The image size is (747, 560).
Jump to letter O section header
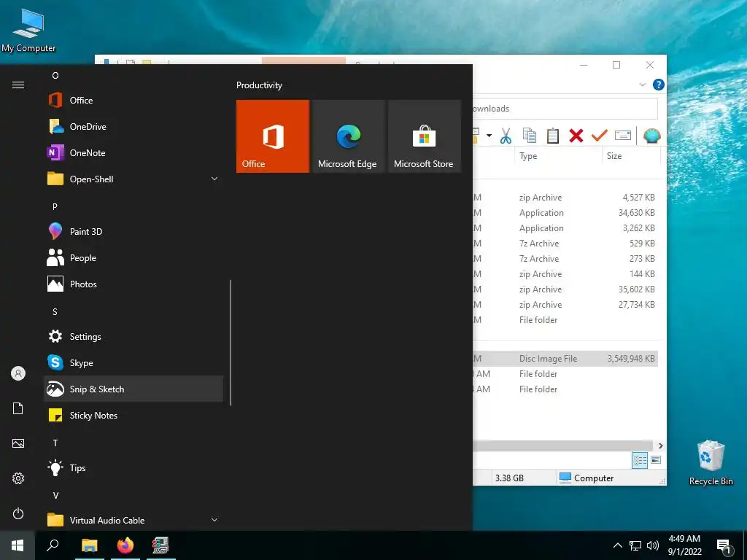pos(55,76)
